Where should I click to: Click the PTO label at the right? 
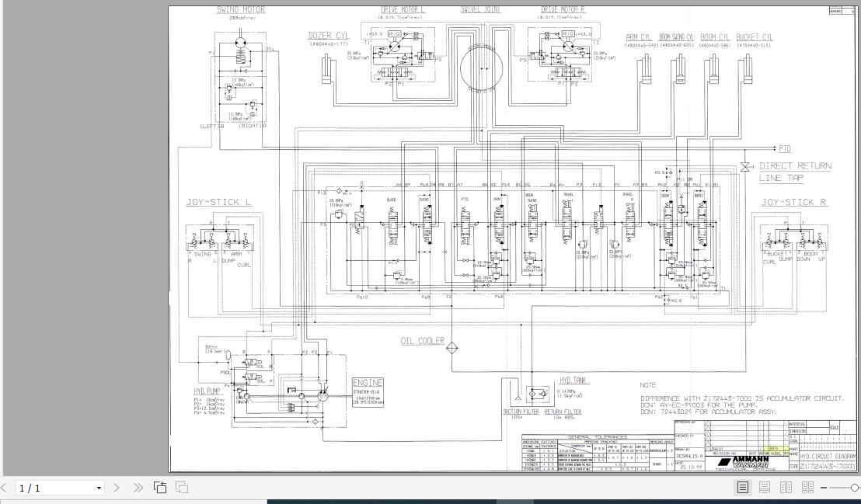coord(784,148)
